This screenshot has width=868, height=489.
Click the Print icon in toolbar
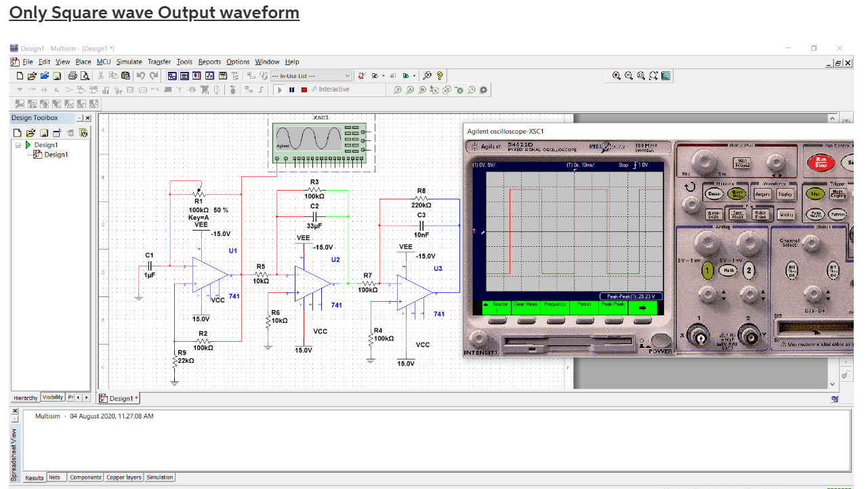[x=73, y=76]
